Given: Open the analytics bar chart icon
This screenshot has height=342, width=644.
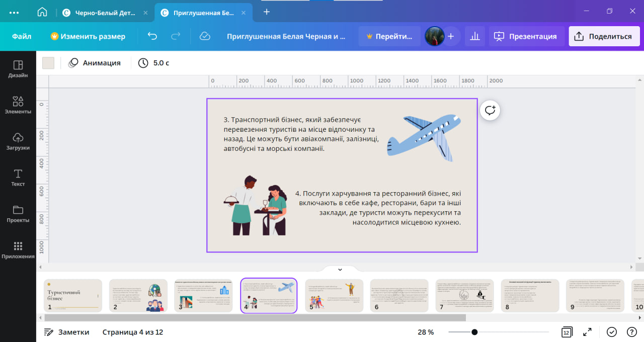Looking at the screenshot, I should (x=474, y=36).
